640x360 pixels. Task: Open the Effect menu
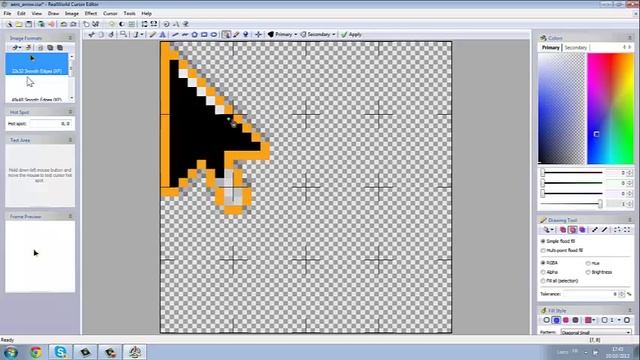(91, 13)
